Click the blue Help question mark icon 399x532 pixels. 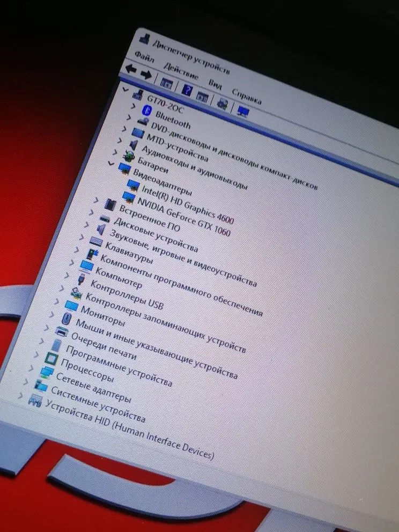(x=187, y=90)
